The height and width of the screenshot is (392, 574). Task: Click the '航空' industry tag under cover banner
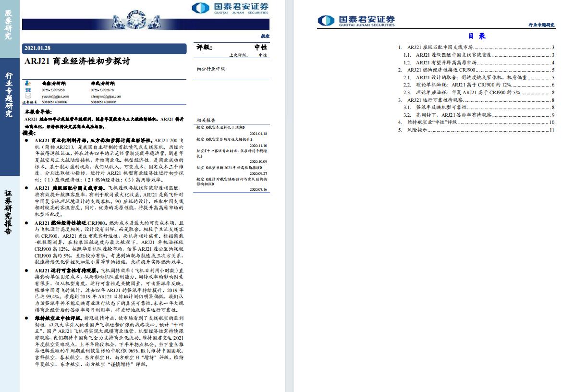265,36
